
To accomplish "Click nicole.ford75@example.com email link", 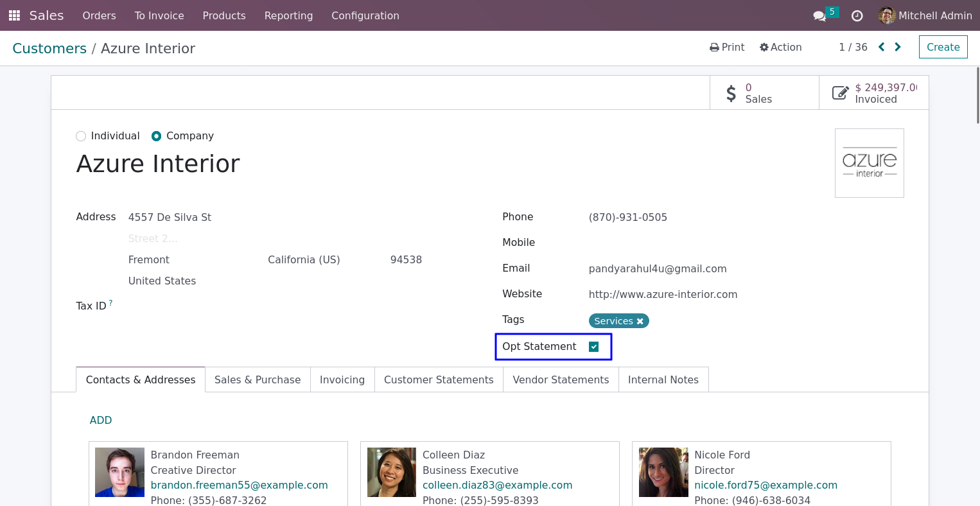I will 766,485.
